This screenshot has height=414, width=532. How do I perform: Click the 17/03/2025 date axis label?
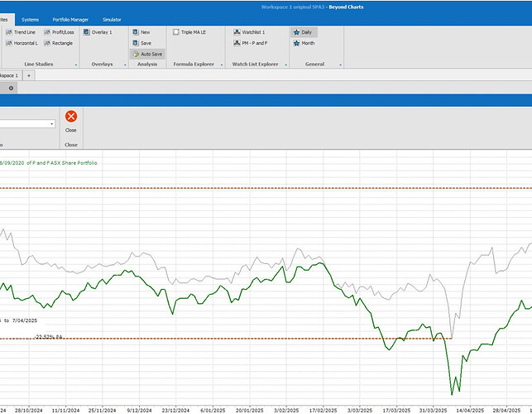click(396, 410)
